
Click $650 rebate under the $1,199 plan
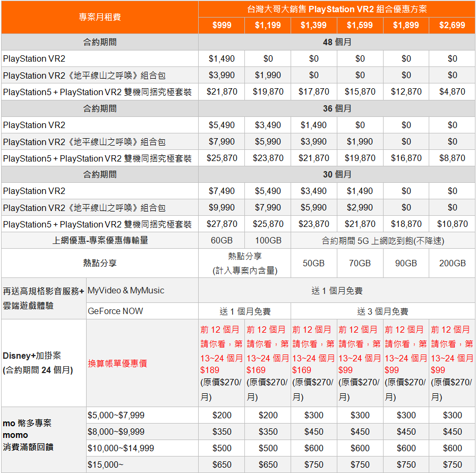[268, 464]
